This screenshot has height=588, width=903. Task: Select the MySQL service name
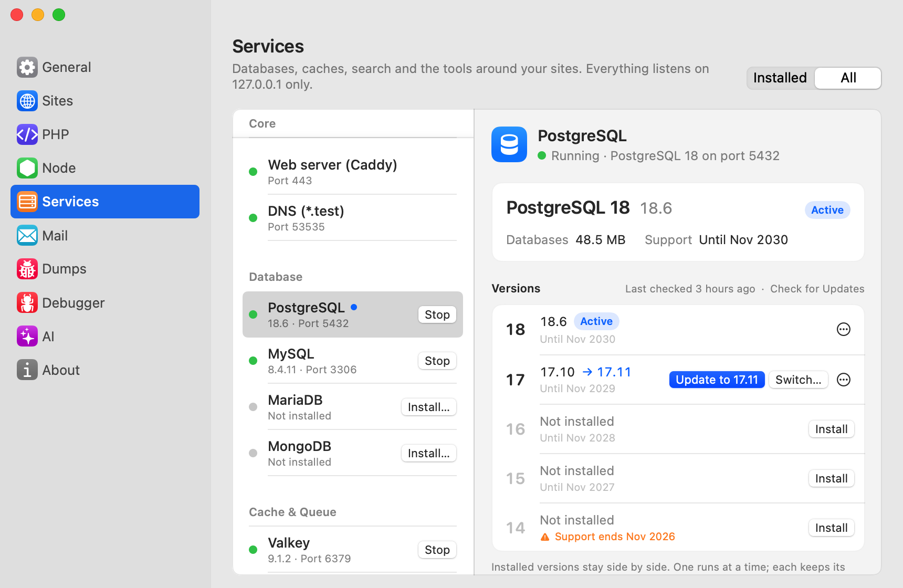(291, 354)
